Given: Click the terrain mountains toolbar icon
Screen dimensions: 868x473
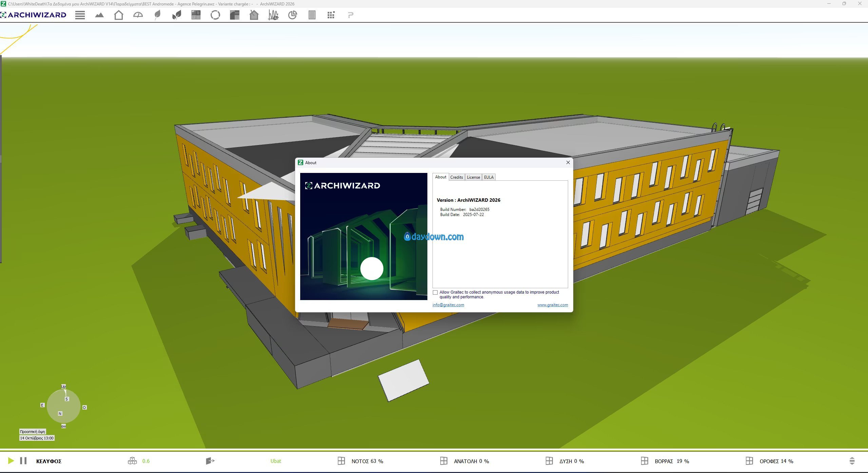Looking at the screenshot, I should [99, 15].
